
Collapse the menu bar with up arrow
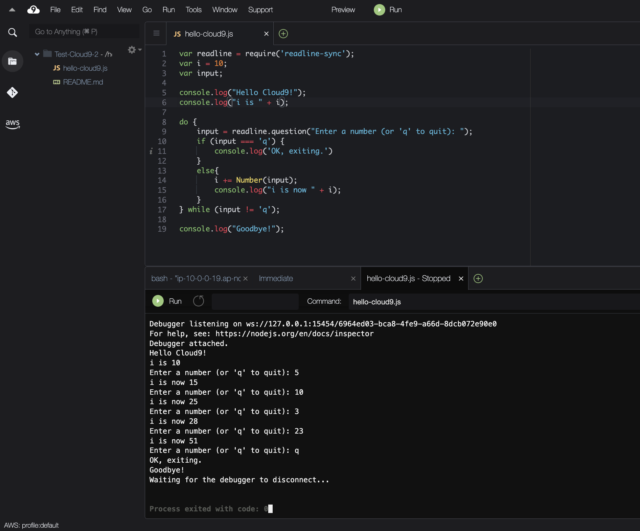(x=12, y=10)
